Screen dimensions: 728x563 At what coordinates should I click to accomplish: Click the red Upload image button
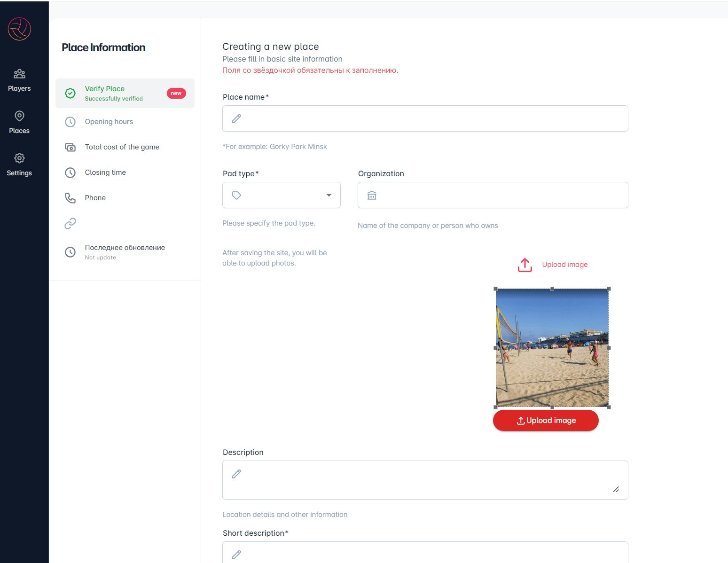[x=546, y=420]
